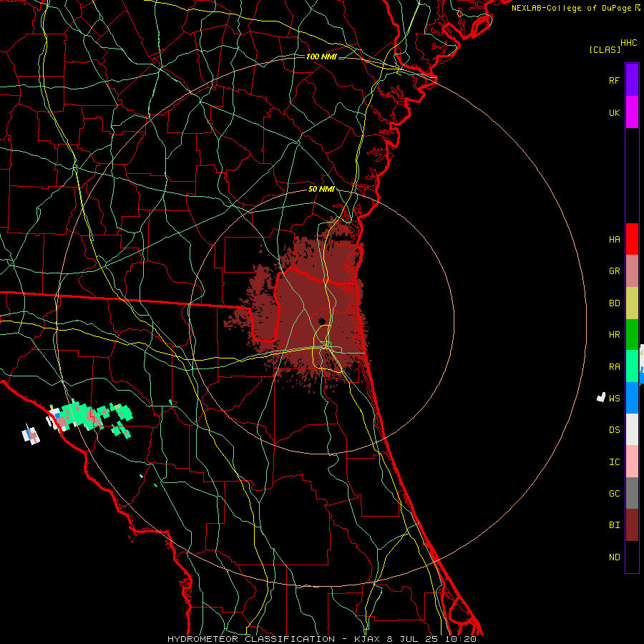Click the HR legend label
The image size is (644, 644).
point(614,335)
